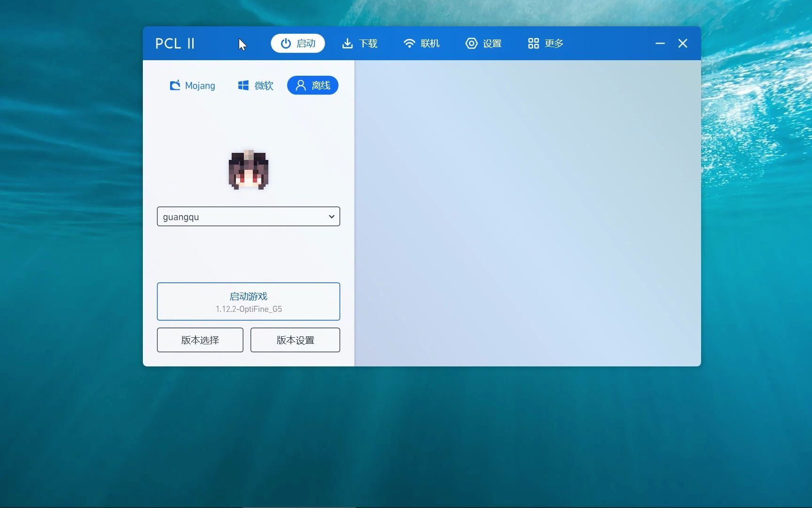Click the Windows icon next to 微软
The height and width of the screenshot is (508, 812).
[242, 85]
